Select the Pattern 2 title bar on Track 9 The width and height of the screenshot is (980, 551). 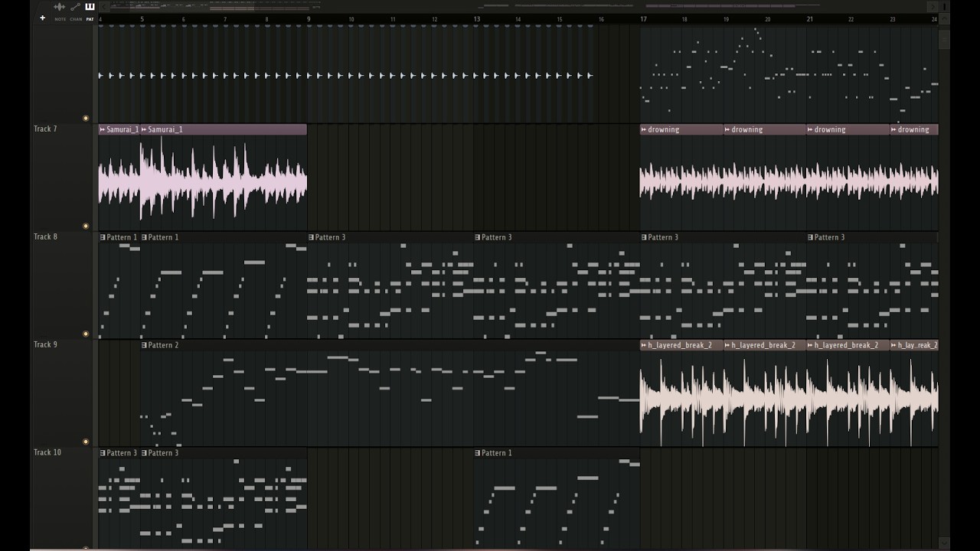coord(390,345)
